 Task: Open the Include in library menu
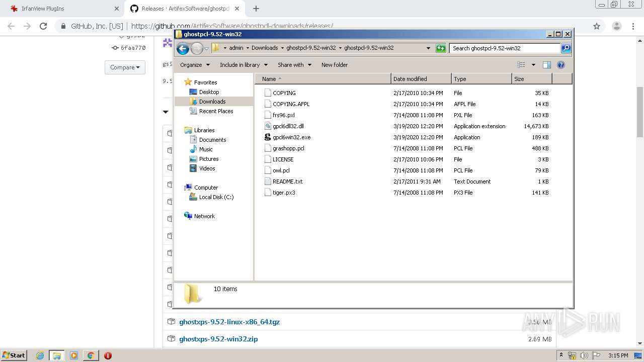pyautogui.click(x=244, y=65)
